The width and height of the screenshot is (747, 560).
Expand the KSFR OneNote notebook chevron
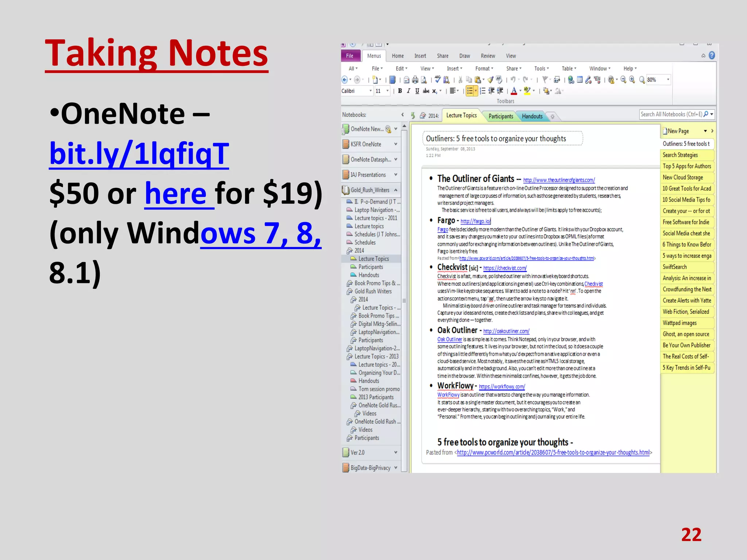tap(396, 144)
